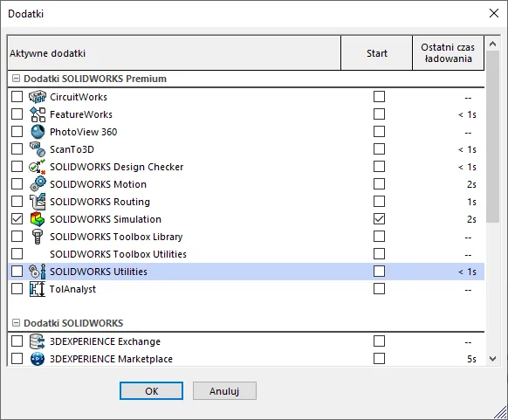Click the 3DEXPERIENCE Exchange database icon
508x420 pixels.
(38, 341)
